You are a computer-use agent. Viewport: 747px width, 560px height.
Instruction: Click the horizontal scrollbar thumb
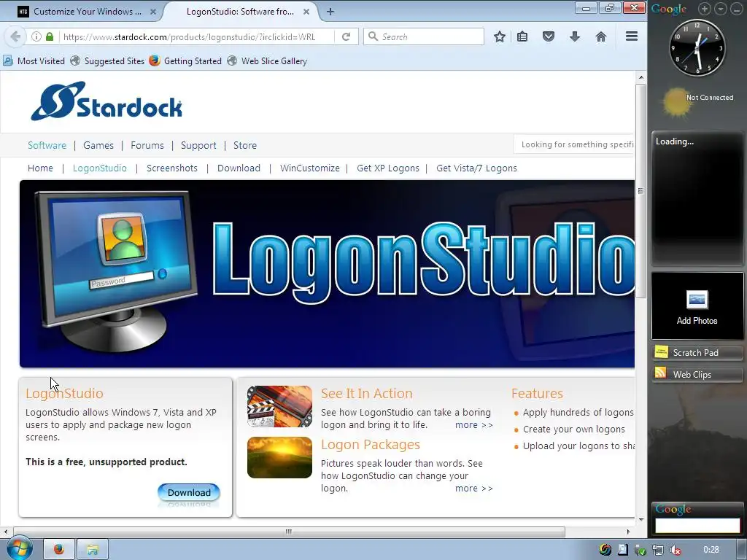click(289, 532)
